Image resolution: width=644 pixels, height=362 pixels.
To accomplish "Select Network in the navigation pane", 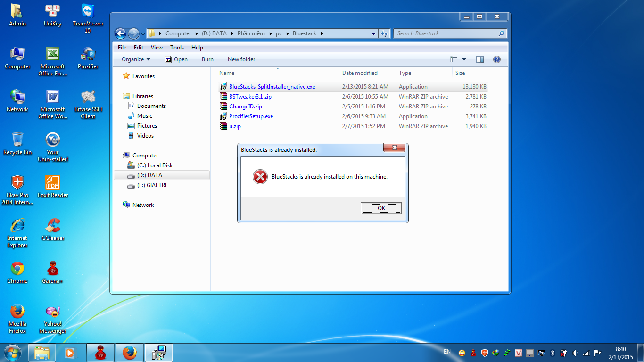I will [143, 205].
